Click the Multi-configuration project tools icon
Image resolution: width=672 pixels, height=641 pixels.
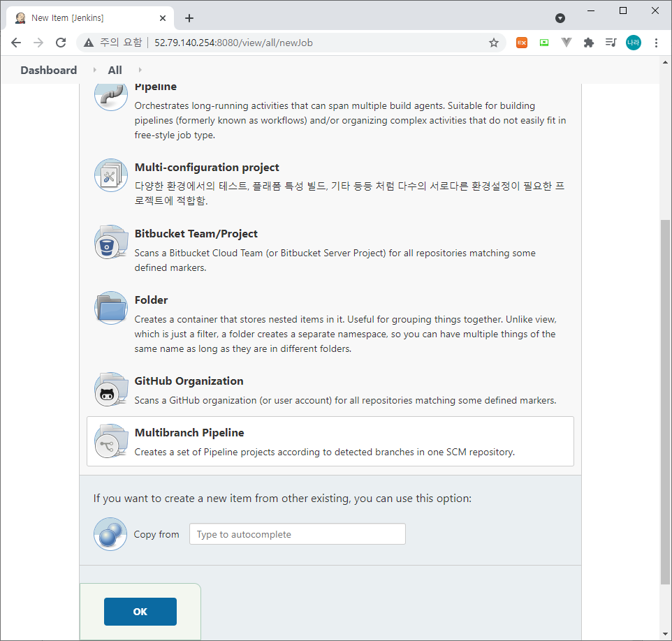[x=111, y=175]
